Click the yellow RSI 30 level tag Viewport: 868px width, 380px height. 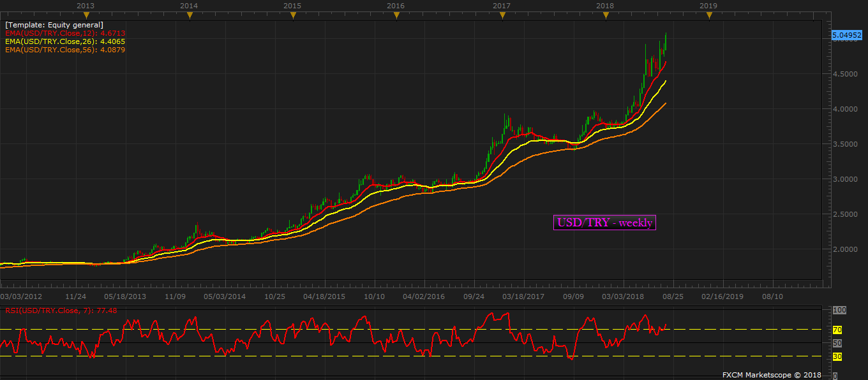[837, 356]
